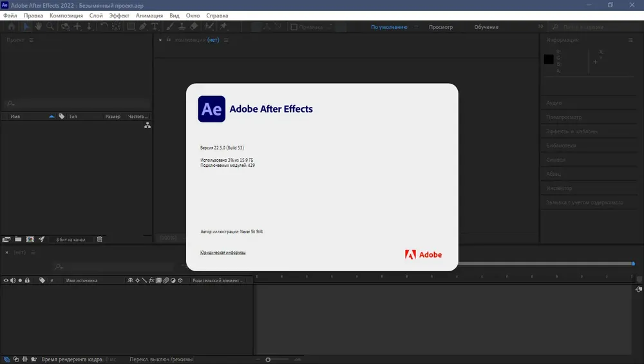Expand the workspace overflow chevrons
Viewport: 644px width, 364px height.
pos(540,26)
